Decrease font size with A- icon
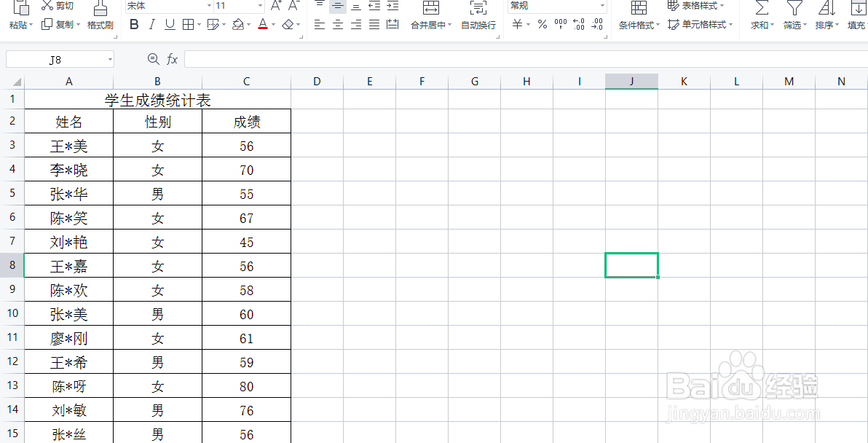 [x=294, y=6]
